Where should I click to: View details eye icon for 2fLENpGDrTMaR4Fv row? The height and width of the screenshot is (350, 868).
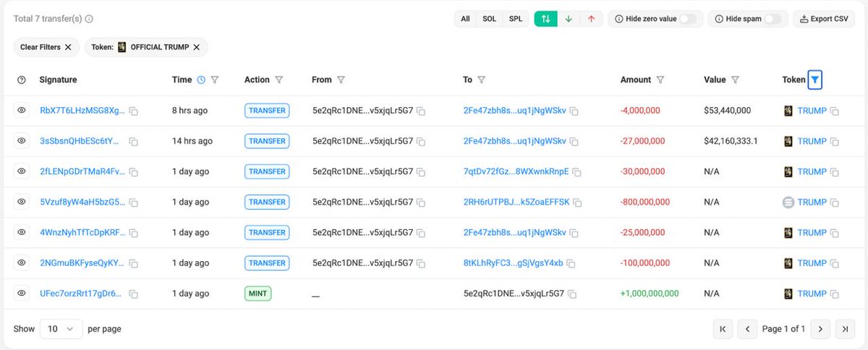pos(22,171)
